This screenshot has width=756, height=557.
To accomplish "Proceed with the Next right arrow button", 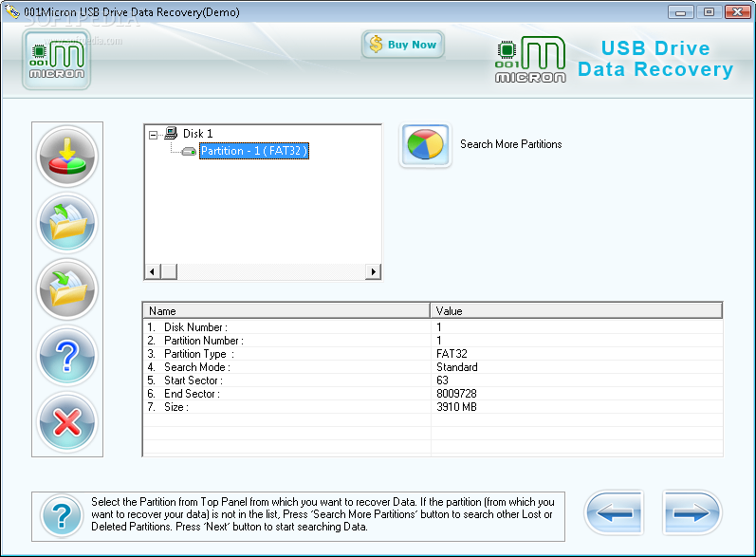I will tap(691, 512).
